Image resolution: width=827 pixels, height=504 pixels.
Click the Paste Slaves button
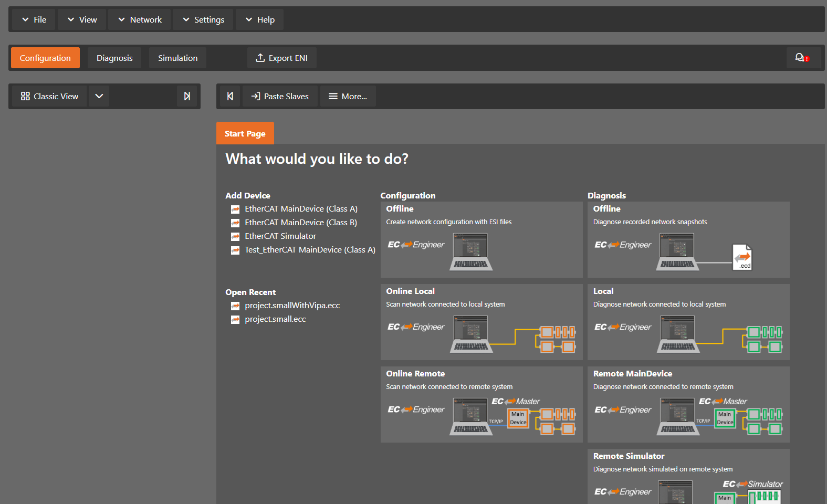pos(280,96)
